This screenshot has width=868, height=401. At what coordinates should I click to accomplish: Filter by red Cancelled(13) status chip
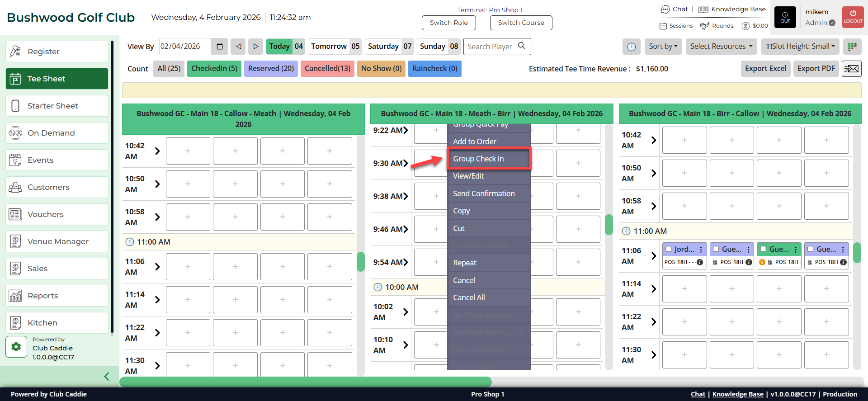[327, 69]
